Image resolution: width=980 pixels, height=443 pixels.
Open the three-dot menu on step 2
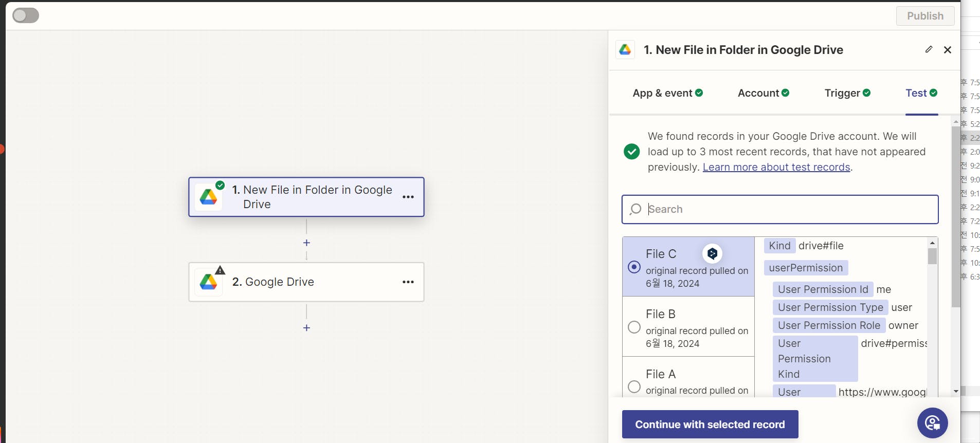408,282
